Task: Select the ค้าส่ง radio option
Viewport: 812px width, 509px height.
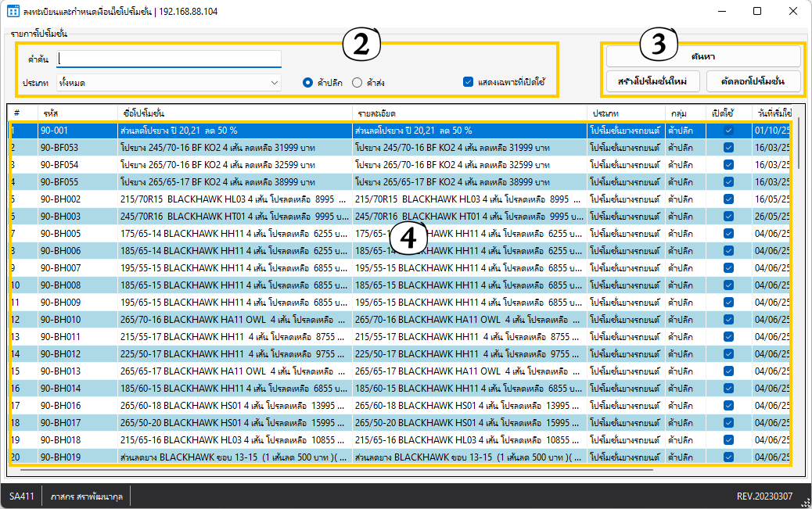Action: coord(357,82)
